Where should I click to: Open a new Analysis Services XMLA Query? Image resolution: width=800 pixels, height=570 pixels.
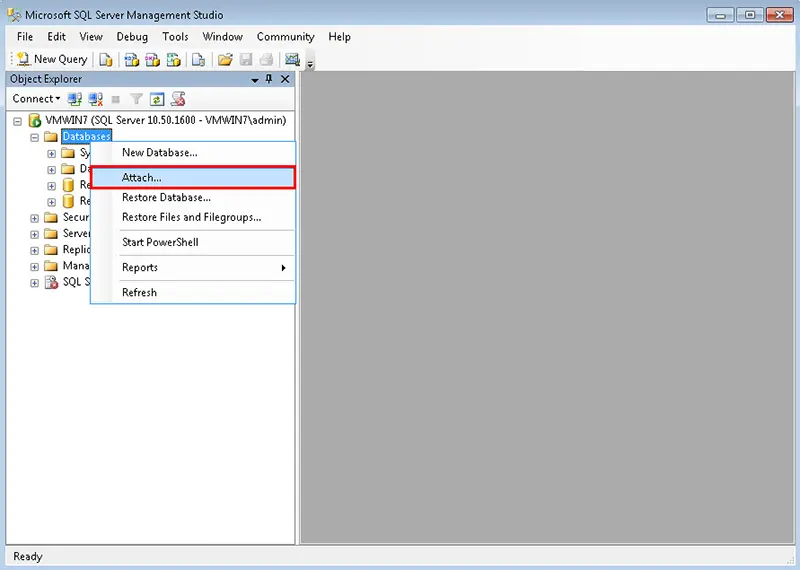pos(173,60)
